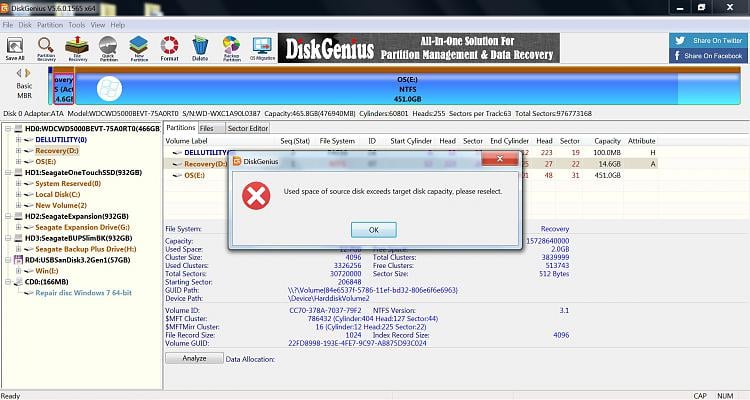Screen dimensions: 750x400
Task: Click the HD1 SeagateOneTouchSSD disk icon
Action: point(19,173)
